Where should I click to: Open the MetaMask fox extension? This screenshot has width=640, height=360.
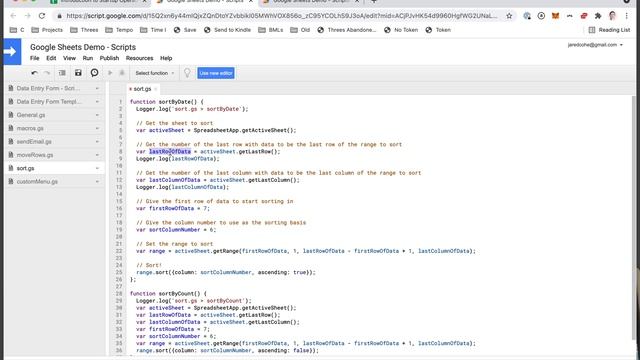tap(555, 16)
